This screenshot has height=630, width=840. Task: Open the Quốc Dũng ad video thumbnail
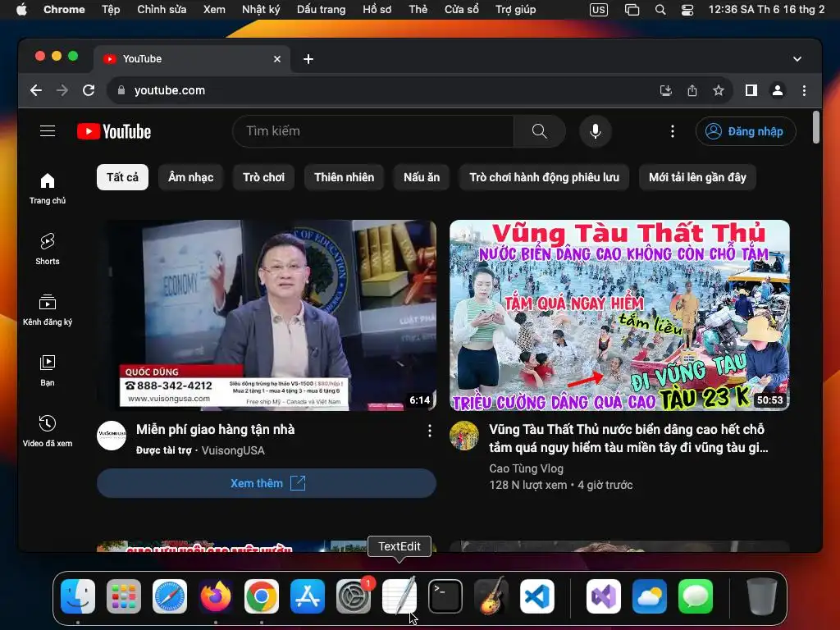click(x=267, y=315)
